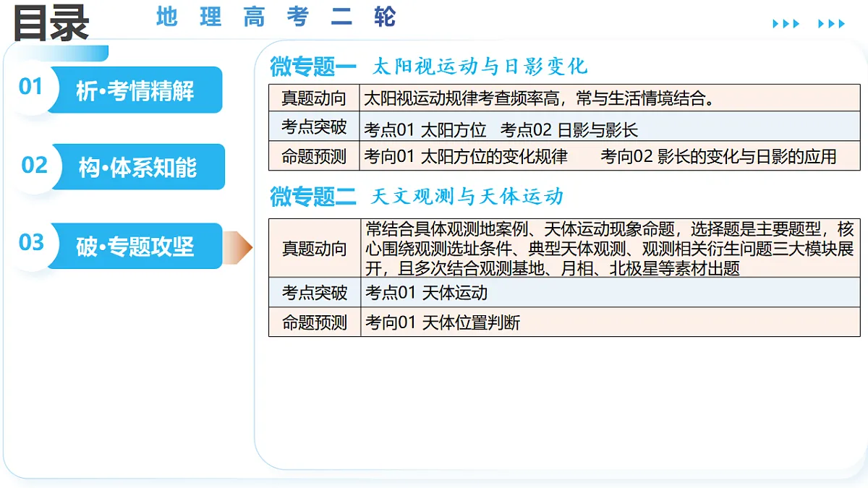This screenshot has width=868, height=488.
Task: Select the 析•考情精解 section button
Action: point(135,90)
